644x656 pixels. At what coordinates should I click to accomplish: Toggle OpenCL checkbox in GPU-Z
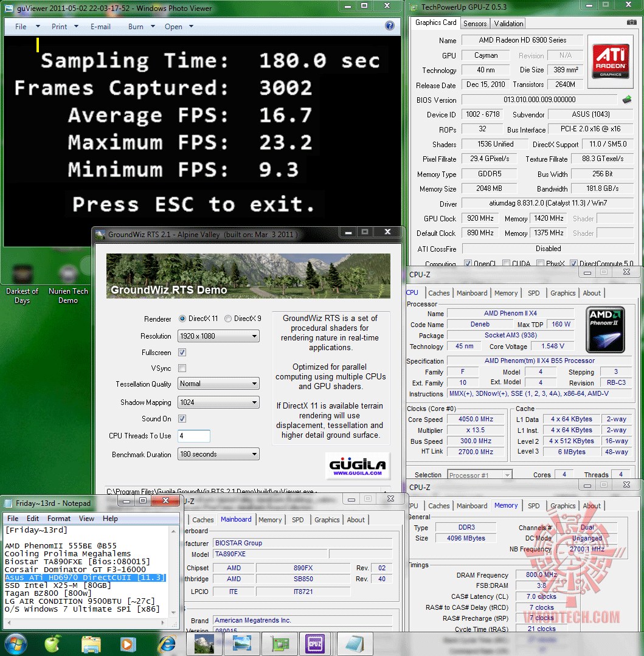468,264
